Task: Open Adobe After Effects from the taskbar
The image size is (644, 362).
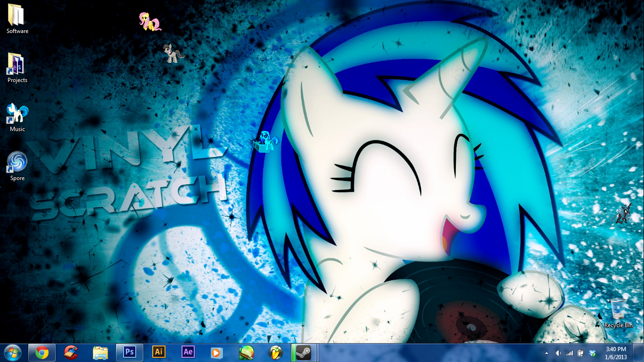Action: coord(188,352)
